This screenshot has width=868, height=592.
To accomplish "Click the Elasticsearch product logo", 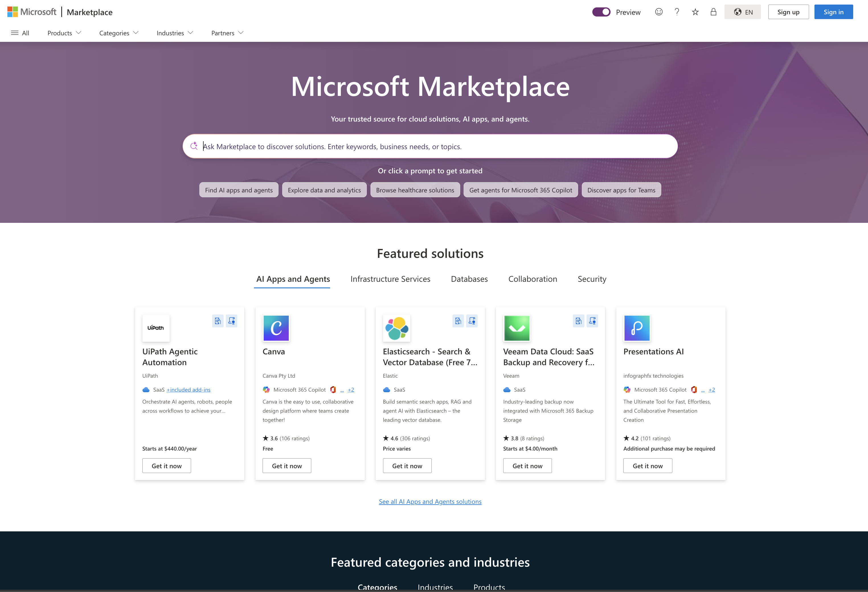I will pyautogui.click(x=396, y=328).
